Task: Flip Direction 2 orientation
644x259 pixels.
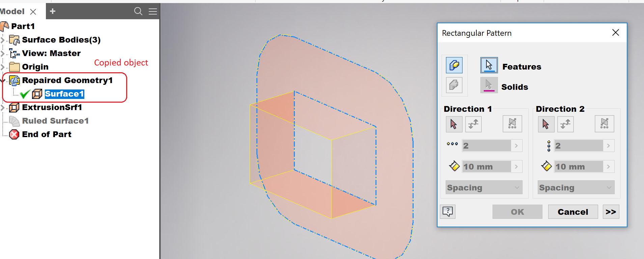Action: click(565, 124)
